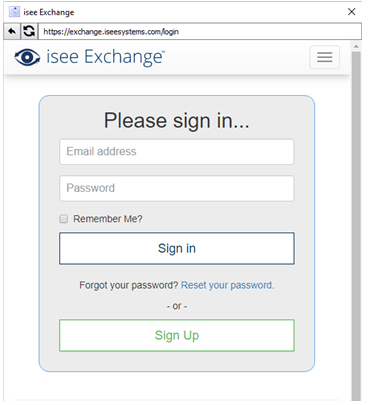The image size is (372, 405).
Task: Click the isee eye logo
Action: tap(27, 57)
